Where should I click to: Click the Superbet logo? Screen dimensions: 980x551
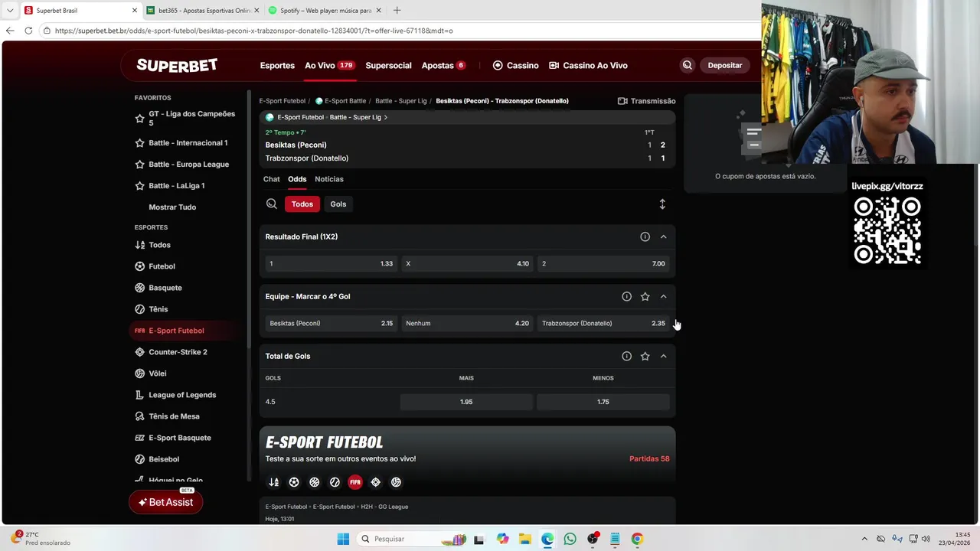[177, 65]
